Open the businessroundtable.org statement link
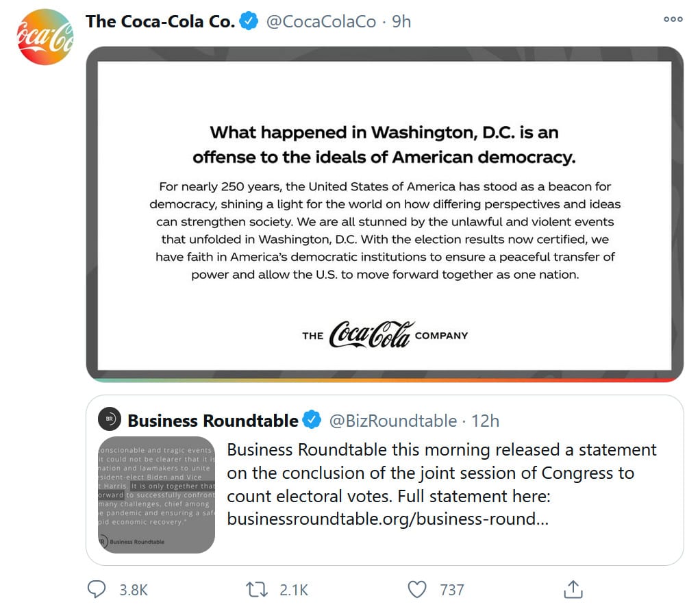 tap(387, 519)
